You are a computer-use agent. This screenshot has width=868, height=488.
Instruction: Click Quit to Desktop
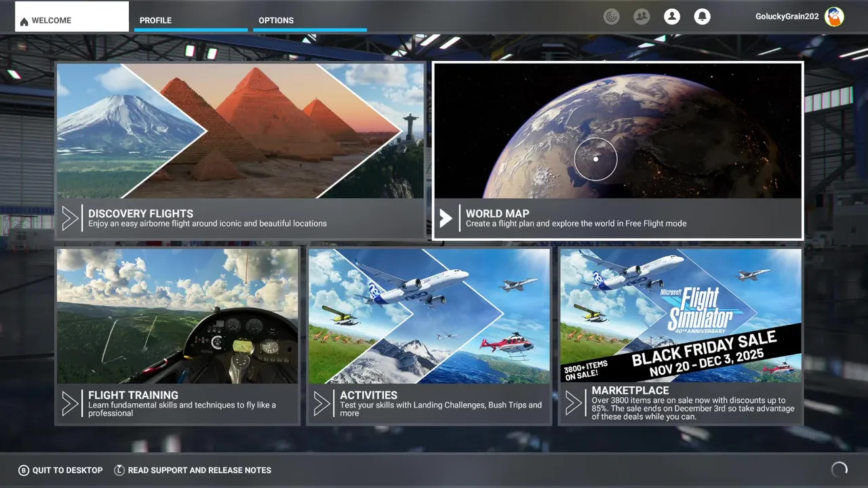67,470
